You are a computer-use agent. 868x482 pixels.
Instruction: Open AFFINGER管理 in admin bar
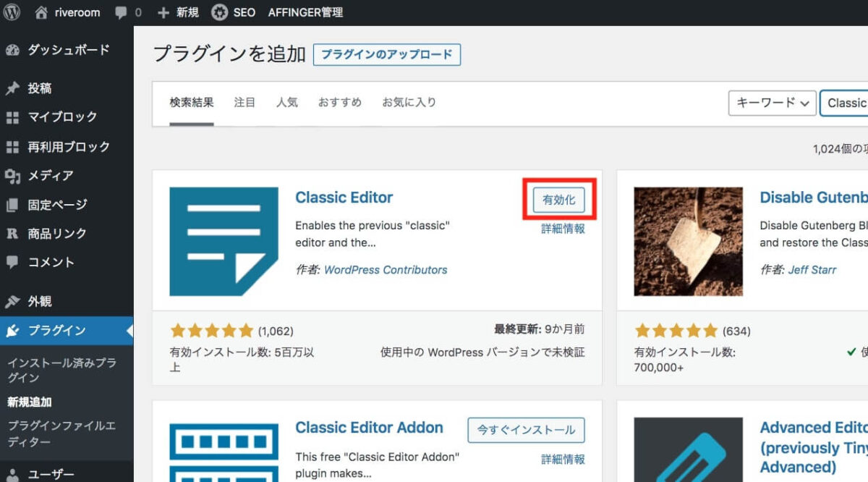pyautogui.click(x=305, y=12)
